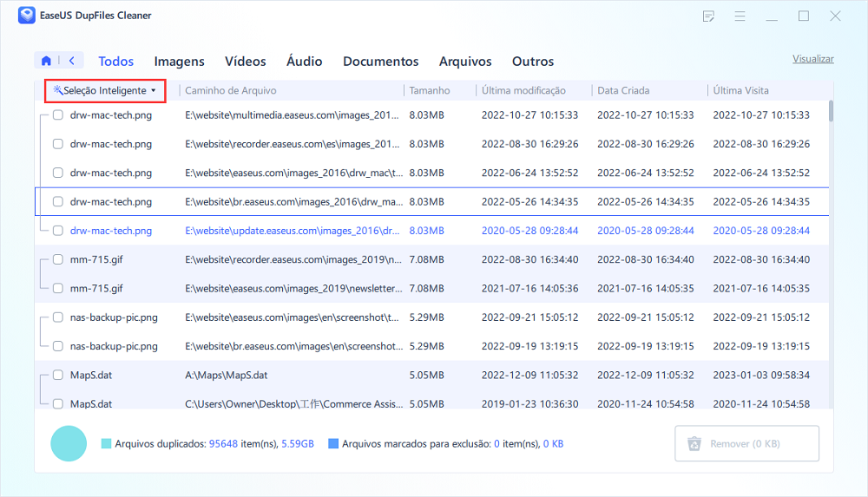Click the trash icon on Remover button
Viewport: 868px width, 497px height.
694,443
